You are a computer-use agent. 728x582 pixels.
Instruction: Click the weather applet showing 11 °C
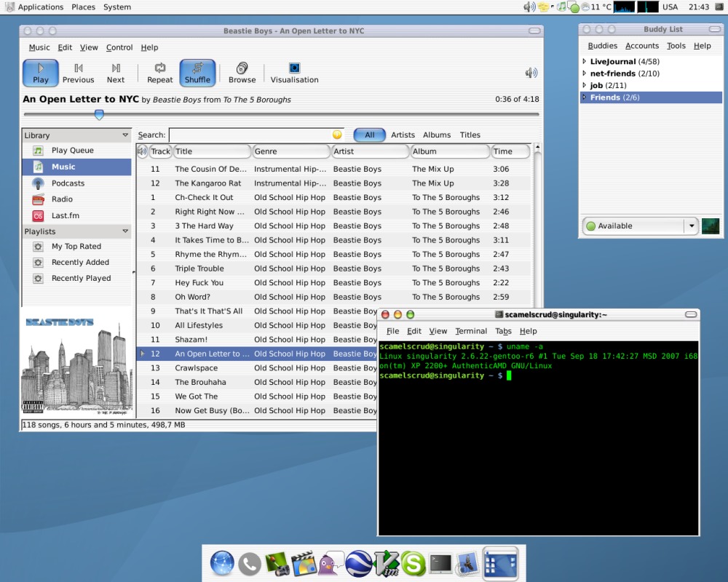(596, 7)
